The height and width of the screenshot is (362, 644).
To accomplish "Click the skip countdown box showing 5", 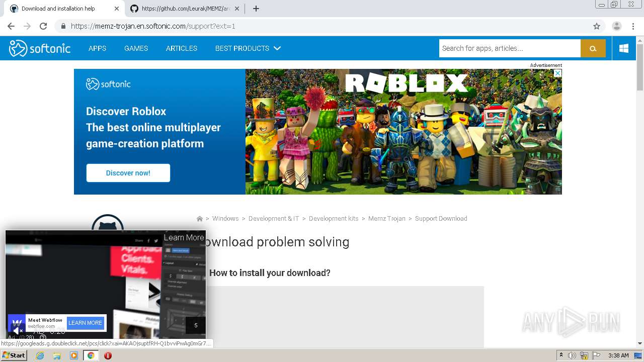I will (196, 325).
